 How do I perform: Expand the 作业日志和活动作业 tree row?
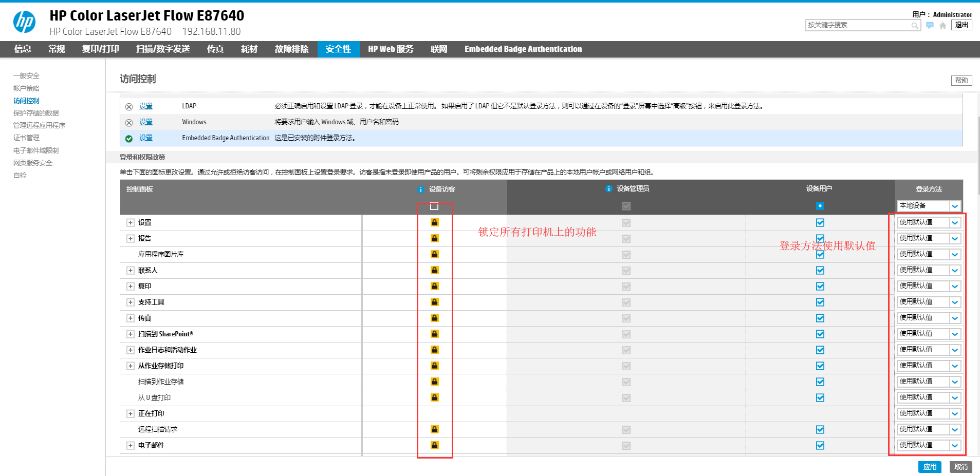(x=131, y=350)
